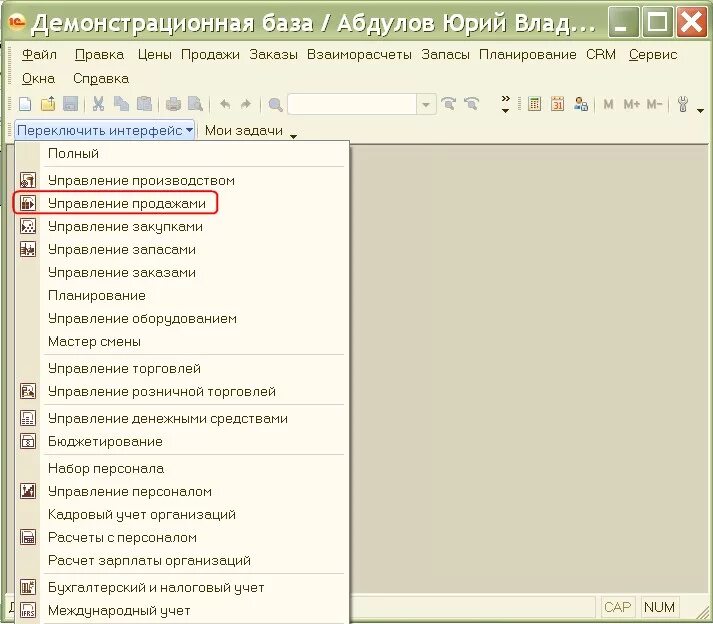Select Управление оборудованием interface
The height and width of the screenshot is (624, 713).
182,318
